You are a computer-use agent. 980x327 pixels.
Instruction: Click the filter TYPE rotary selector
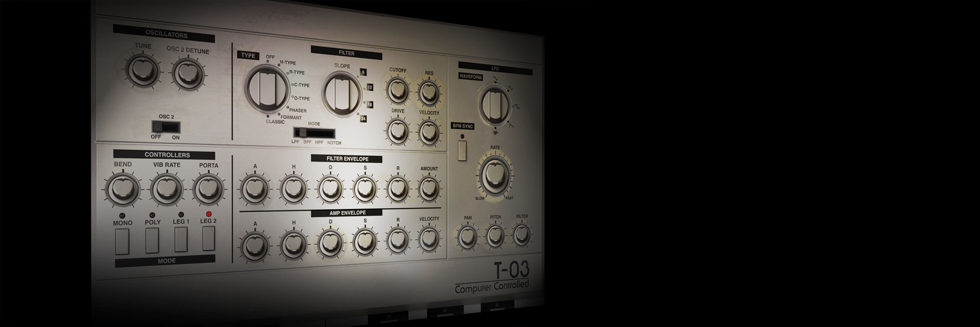[x=266, y=88]
